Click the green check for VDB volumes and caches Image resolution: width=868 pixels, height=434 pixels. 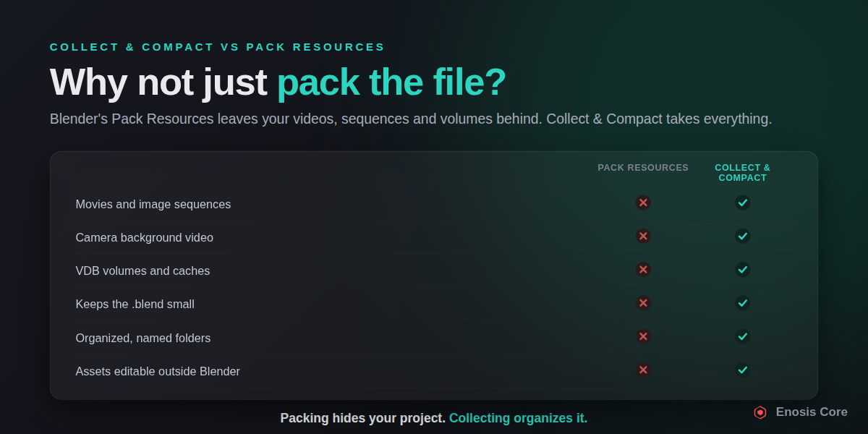tap(742, 269)
